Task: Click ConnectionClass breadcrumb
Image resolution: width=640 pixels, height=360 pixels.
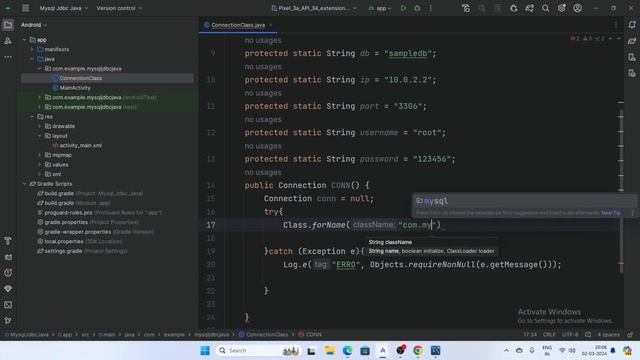Action: coord(263,335)
